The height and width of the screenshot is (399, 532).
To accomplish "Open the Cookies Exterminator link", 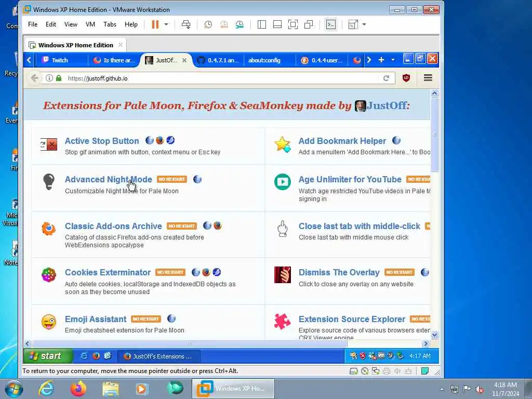I will 108,272.
